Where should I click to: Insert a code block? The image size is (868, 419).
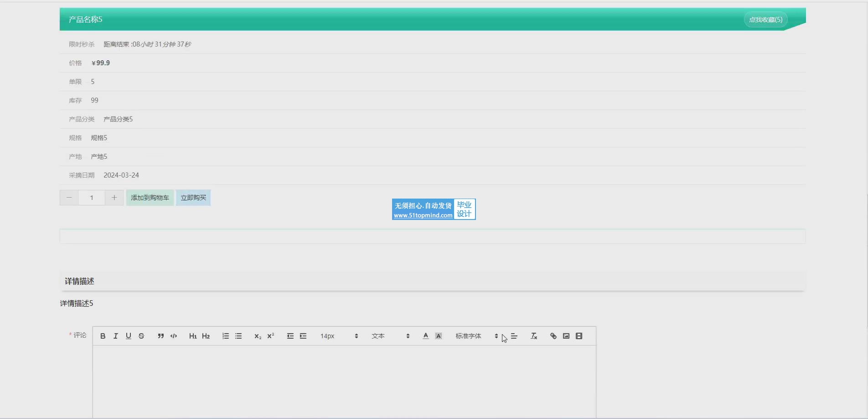tap(174, 336)
